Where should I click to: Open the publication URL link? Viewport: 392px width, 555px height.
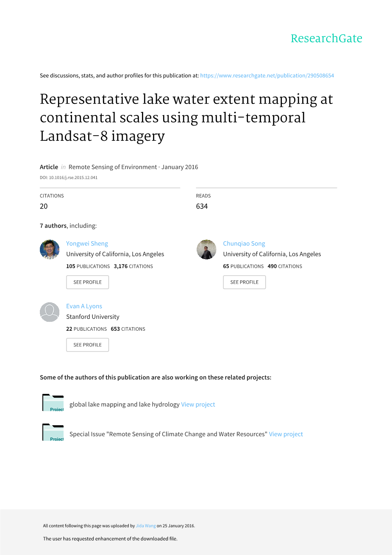267,76
